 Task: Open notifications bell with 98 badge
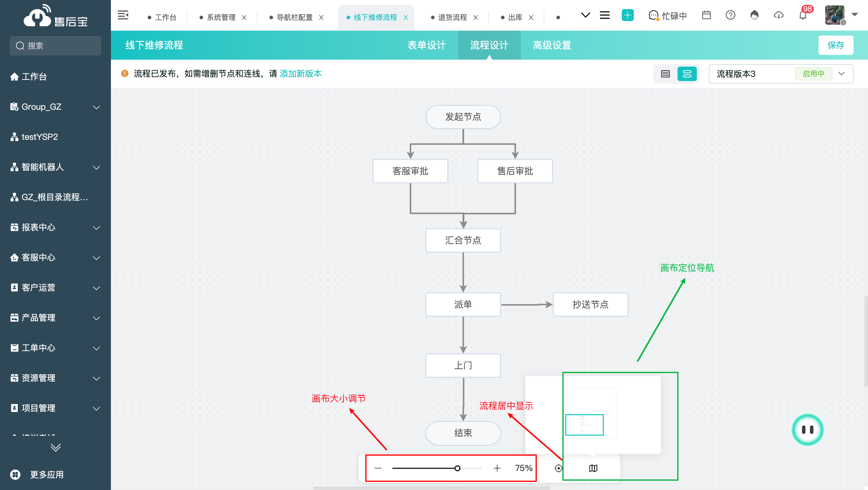[x=803, y=15]
